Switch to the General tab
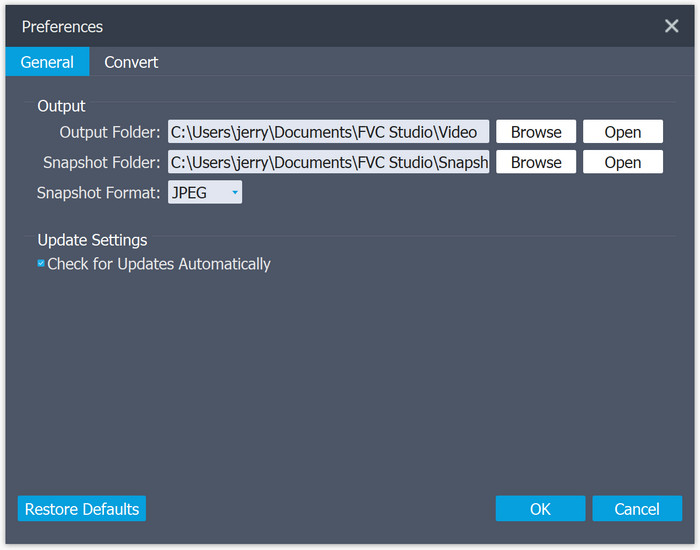The image size is (700, 550). tap(47, 62)
